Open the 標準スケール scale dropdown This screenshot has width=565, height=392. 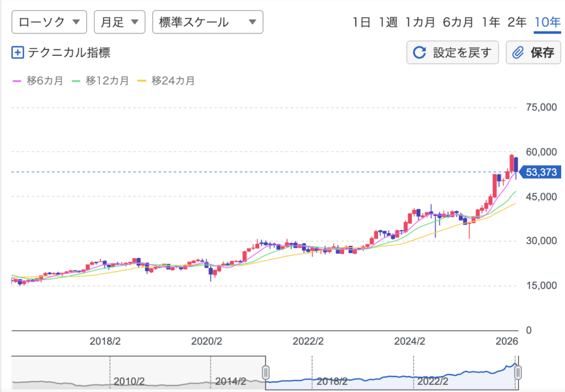(x=207, y=22)
